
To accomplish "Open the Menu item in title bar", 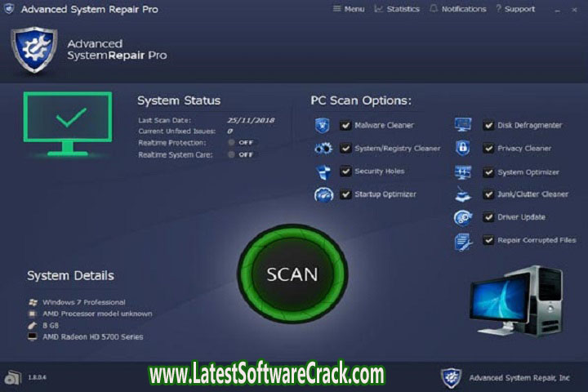I will click(x=349, y=9).
